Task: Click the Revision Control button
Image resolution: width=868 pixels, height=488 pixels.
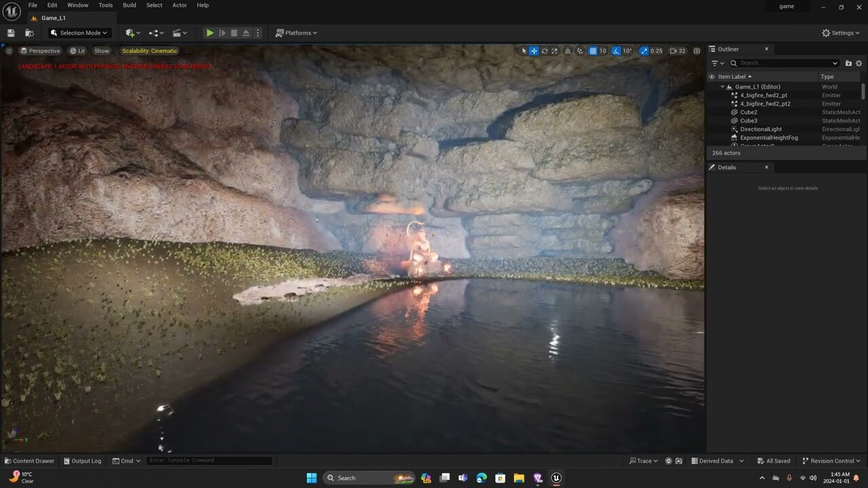Action: [831, 461]
